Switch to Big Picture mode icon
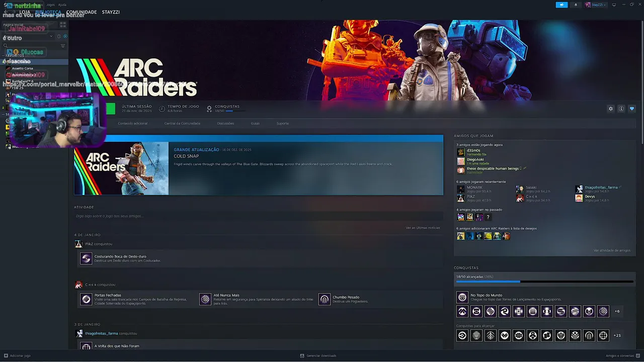The width and height of the screenshot is (644, 362). pyautogui.click(x=614, y=5)
